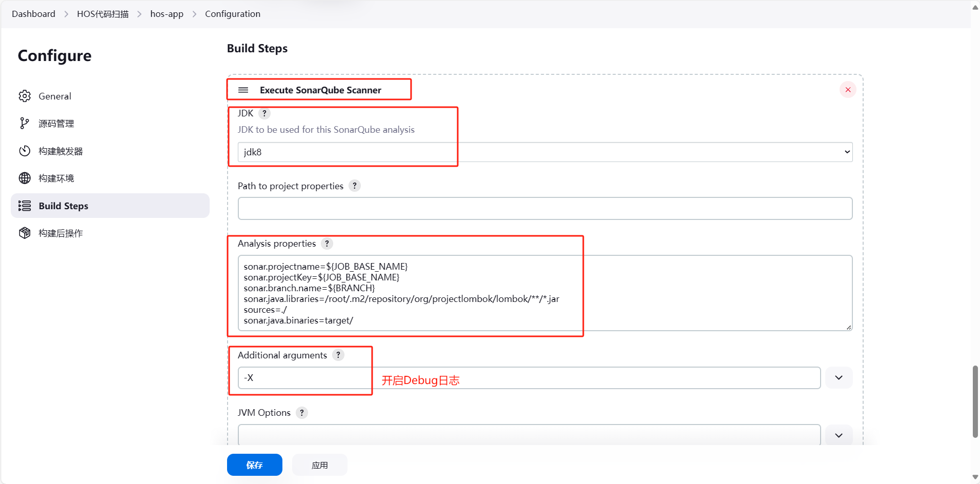Remove the Execute SonarQube Scanner step
The width and height of the screenshot is (980, 484).
coord(848,90)
